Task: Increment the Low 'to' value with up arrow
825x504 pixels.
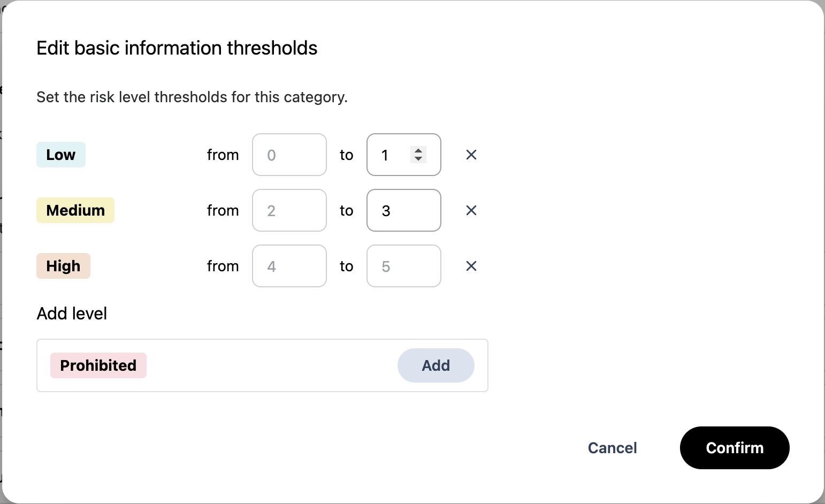Action: (x=418, y=151)
